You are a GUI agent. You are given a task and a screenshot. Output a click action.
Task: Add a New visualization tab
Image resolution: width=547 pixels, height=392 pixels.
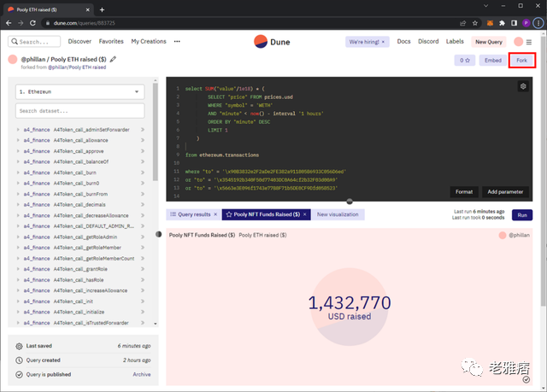click(338, 214)
